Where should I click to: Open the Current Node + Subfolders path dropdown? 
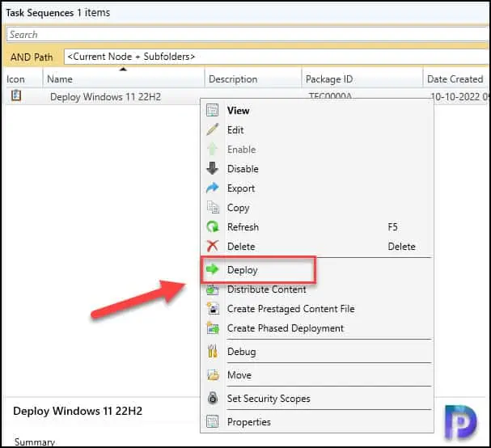pyautogui.click(x=276, y=57)
